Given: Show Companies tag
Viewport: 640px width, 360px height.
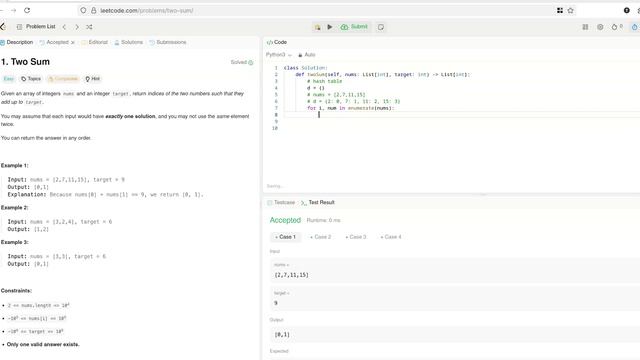Looking at the screenshot, I should (63, 79).
